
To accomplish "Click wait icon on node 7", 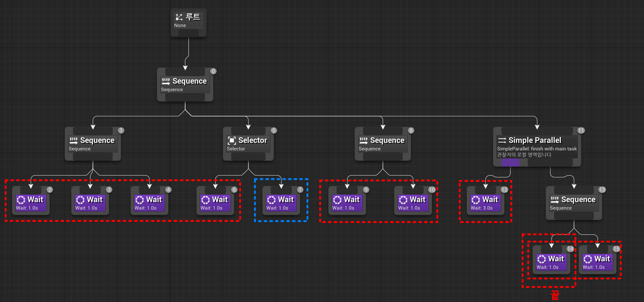I will [271, 200].
